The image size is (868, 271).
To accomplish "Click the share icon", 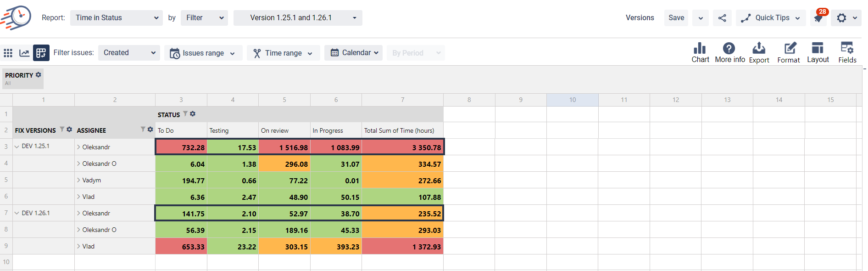I will coord(722,18).
